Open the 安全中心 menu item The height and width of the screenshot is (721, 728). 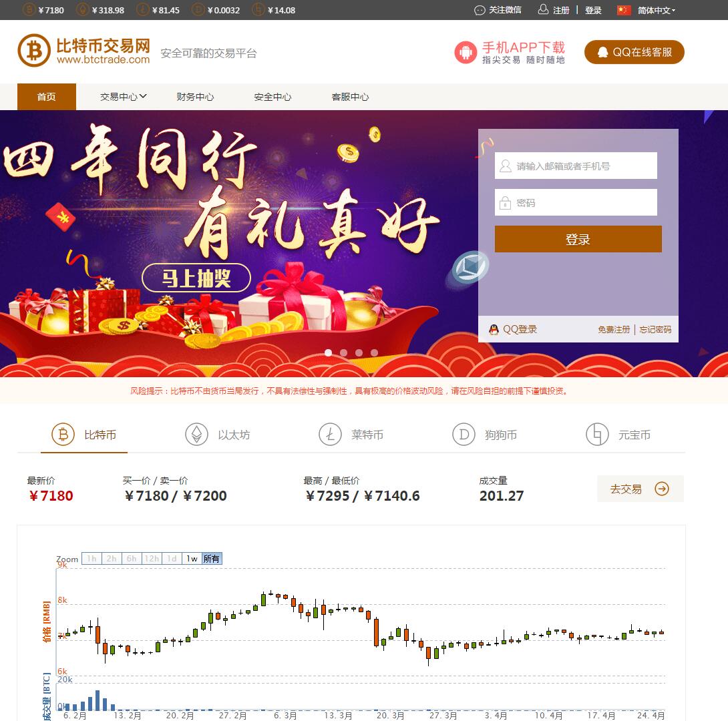click(x=272, y=97)
